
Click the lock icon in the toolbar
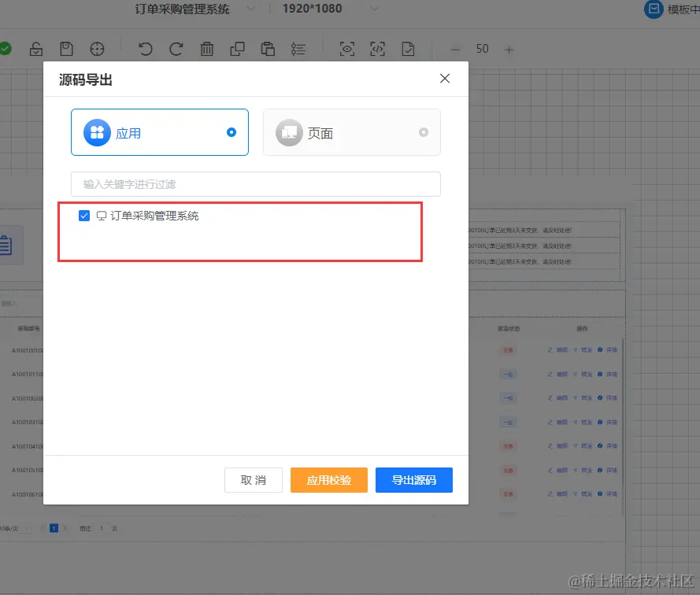coord(36,49)
